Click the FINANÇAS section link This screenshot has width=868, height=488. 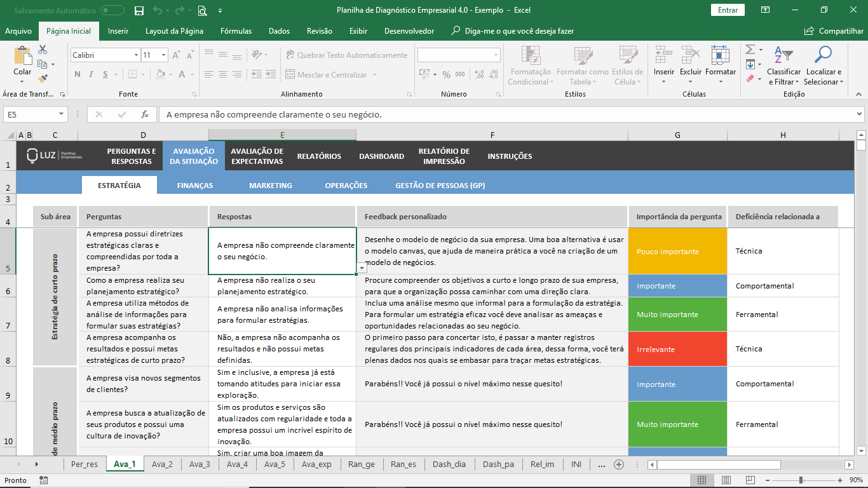[194, 186]
